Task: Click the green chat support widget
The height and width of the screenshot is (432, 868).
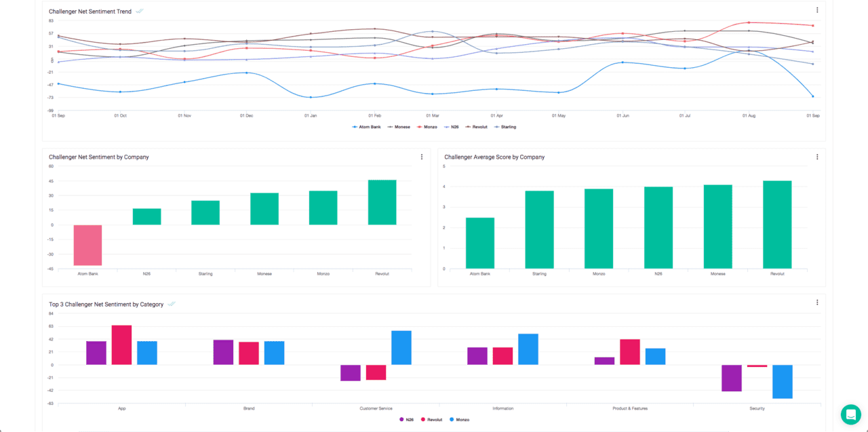Action: [850, 414]
